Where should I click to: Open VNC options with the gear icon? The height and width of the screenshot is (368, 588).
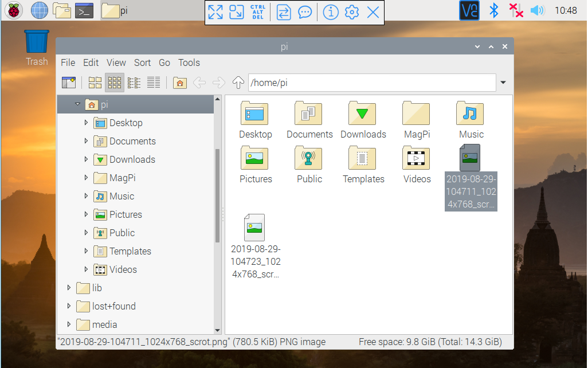point(351,11)
